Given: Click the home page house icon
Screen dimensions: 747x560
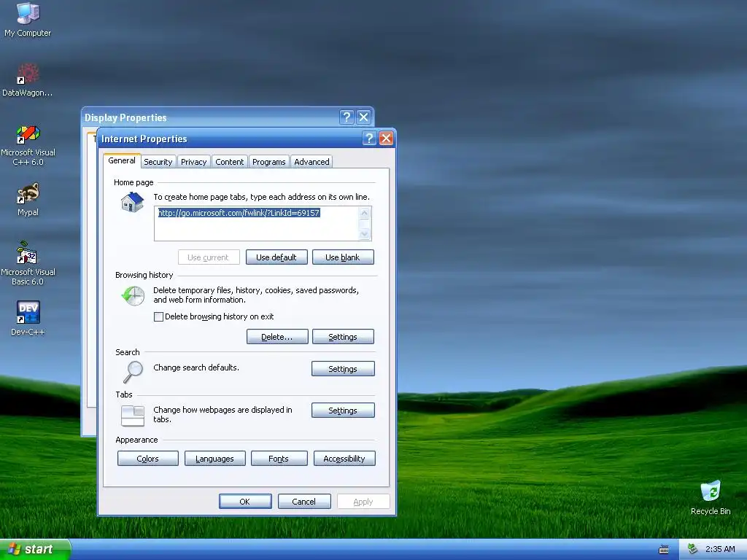Looking at the screenshot, I should pos(132,203).
